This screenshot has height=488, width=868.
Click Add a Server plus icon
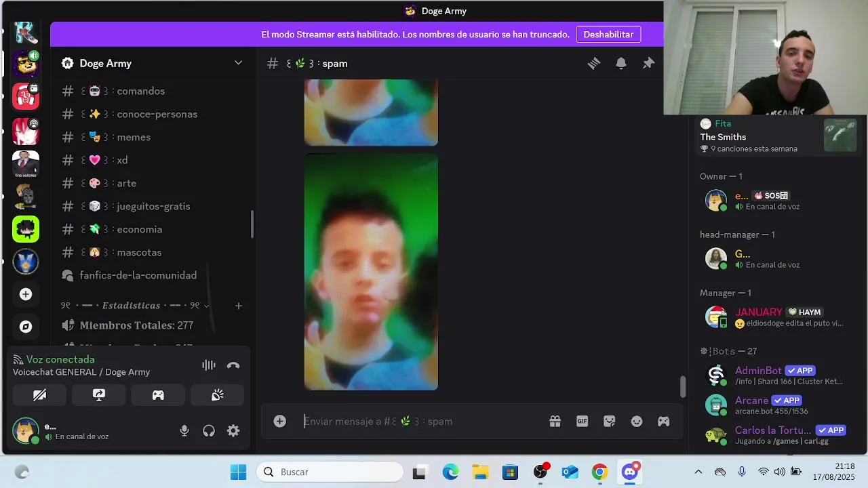click(26, 294)
